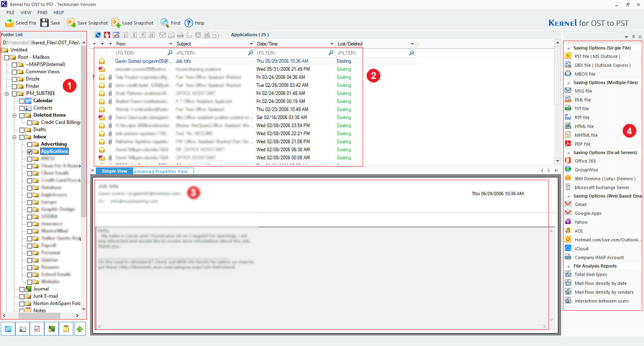Switch to Advanced Properties View tab
The width and height of the screenshot is (644, 346).
pos(161,171)
